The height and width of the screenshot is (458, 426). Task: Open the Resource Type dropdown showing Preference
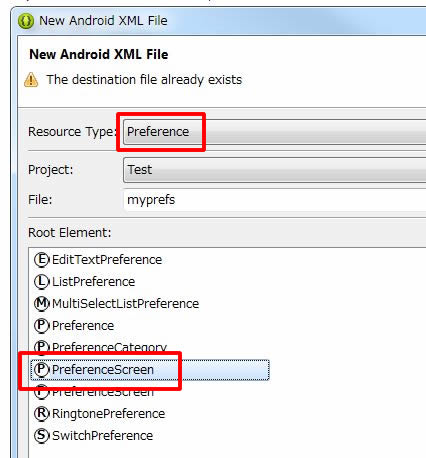275,132
